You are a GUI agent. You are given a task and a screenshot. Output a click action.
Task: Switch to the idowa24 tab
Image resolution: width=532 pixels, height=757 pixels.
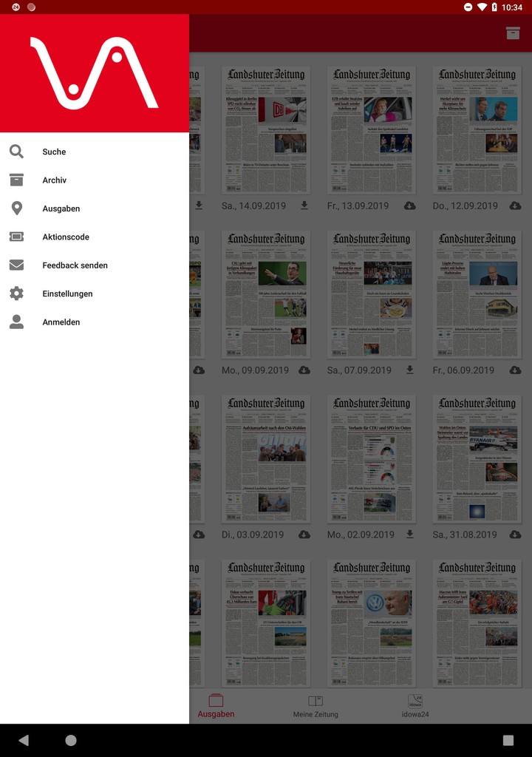click(x=415, y=706)
